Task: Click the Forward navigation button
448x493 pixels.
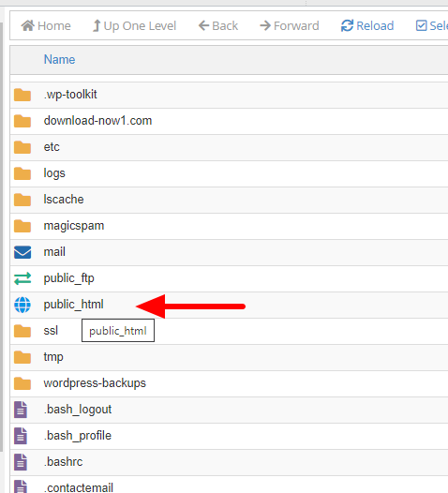Action: [290, 26]
